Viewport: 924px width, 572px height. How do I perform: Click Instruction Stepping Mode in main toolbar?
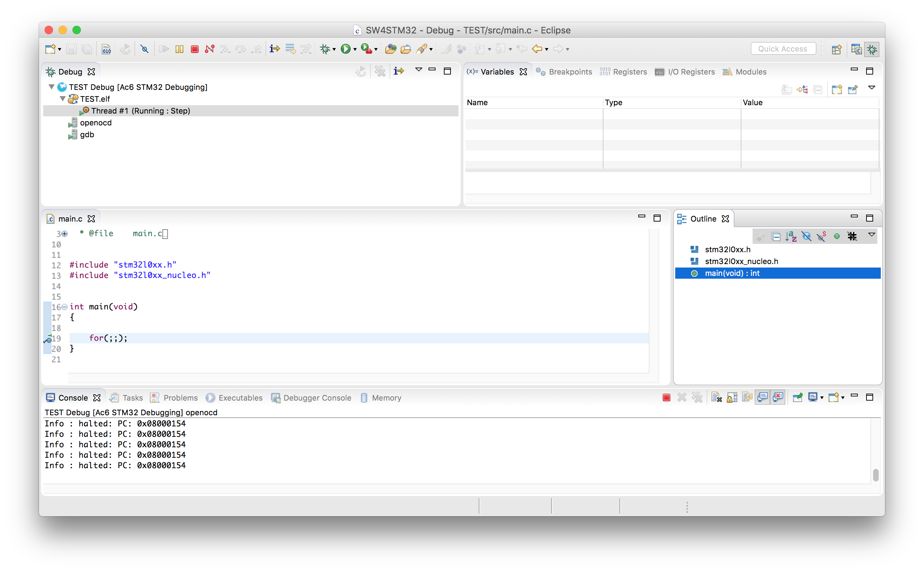click(x=274, y=49)
